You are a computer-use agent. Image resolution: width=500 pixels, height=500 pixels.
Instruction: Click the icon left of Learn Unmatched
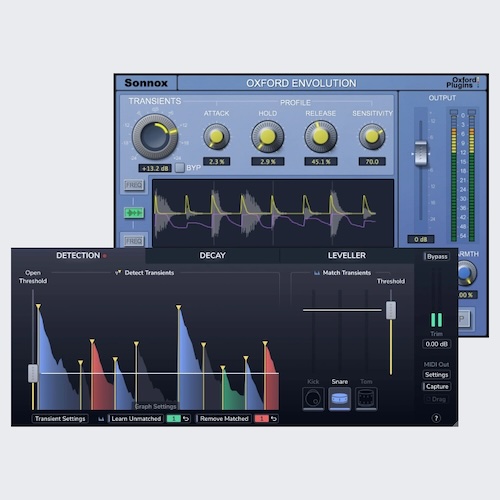101,419
